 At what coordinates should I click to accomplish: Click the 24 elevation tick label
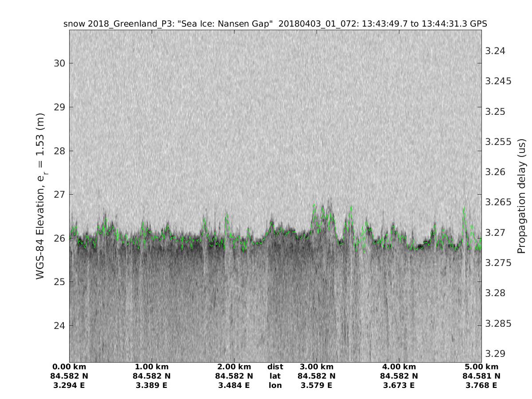[x=59, y=326]
